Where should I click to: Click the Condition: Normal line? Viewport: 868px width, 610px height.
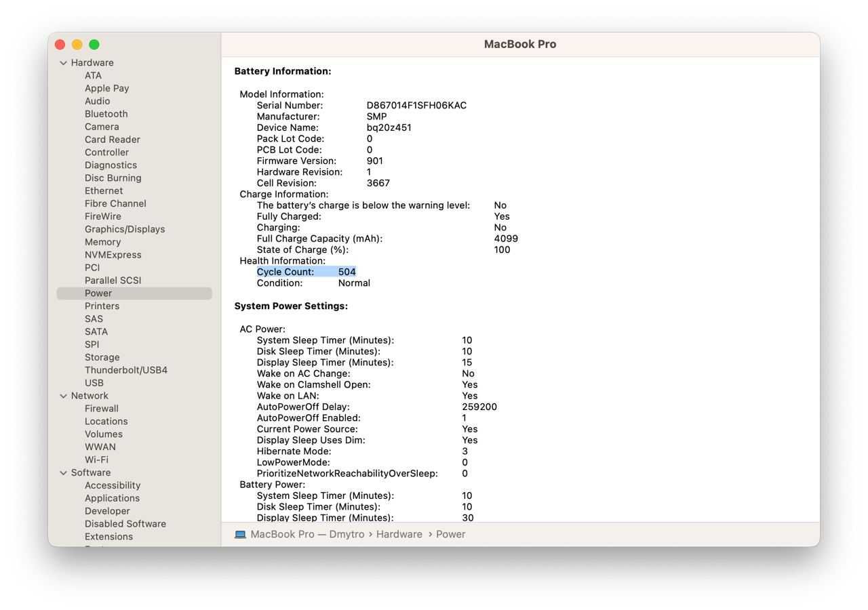[x=313, y=283]
